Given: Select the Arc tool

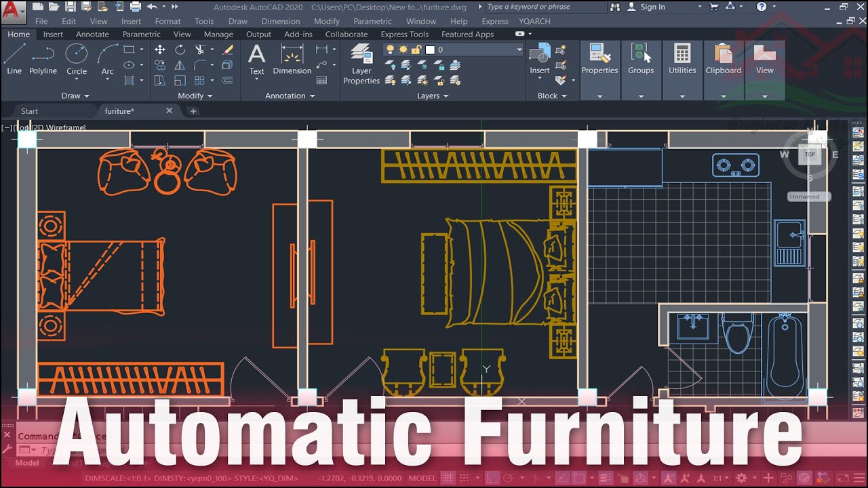Looking at the screenshot, I should pos(107,59).
